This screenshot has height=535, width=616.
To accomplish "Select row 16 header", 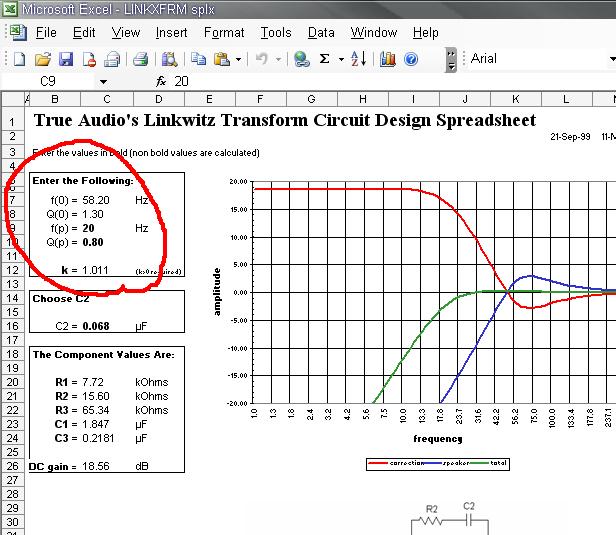I will point(13,326).
